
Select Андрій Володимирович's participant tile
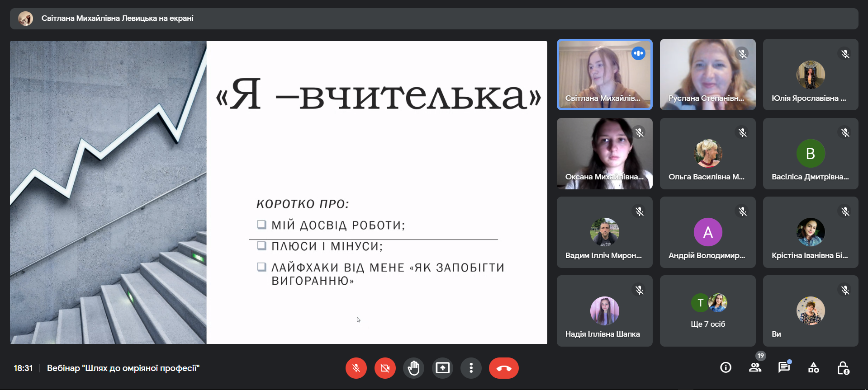tap(707, 232)
